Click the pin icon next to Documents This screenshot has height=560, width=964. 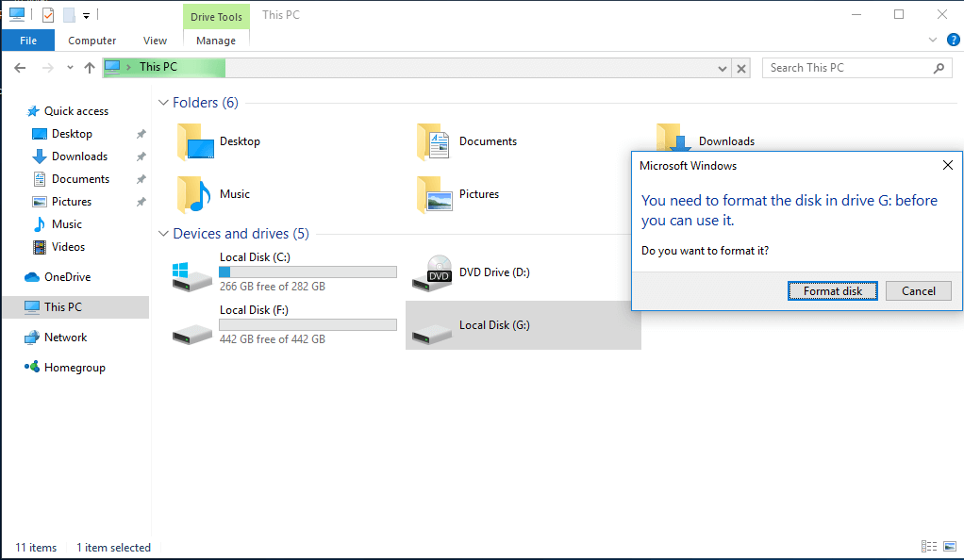click(x=141, y=179)
